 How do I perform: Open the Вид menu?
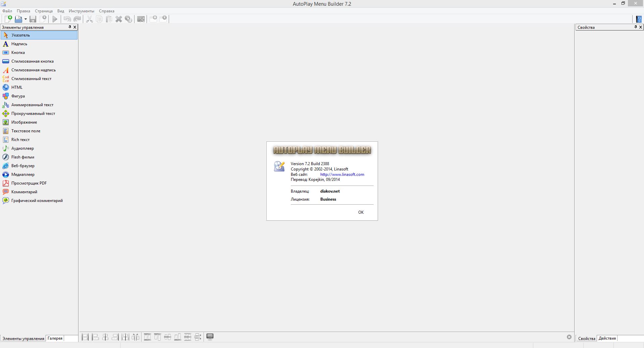click(61, 11)
